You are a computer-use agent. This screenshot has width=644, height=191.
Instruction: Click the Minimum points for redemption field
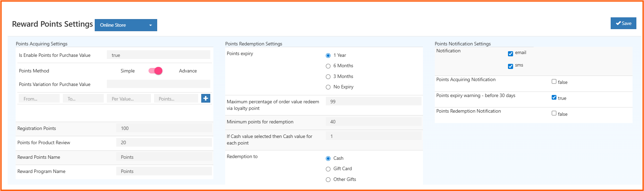click(374, 122)
